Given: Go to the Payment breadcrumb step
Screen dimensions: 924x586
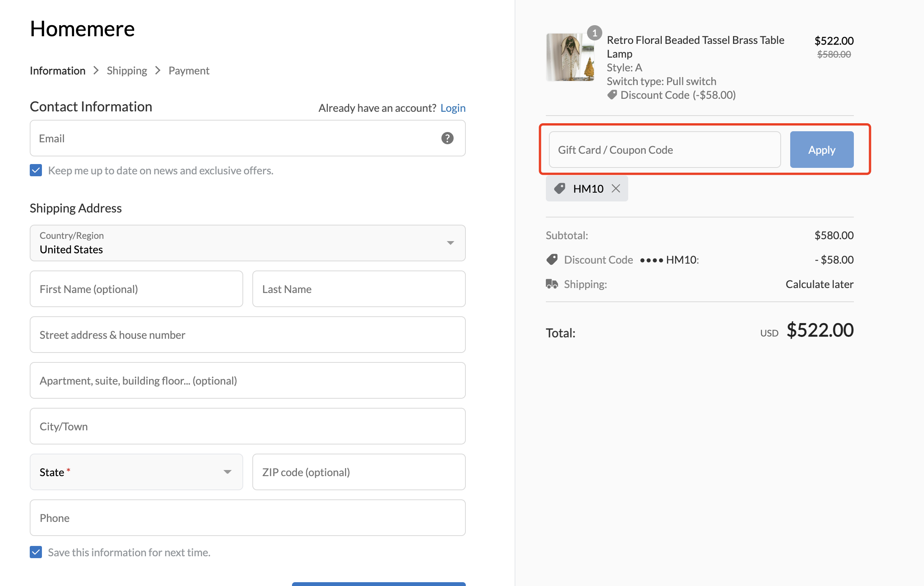Looking at the screenshot, I should point(189,71).
